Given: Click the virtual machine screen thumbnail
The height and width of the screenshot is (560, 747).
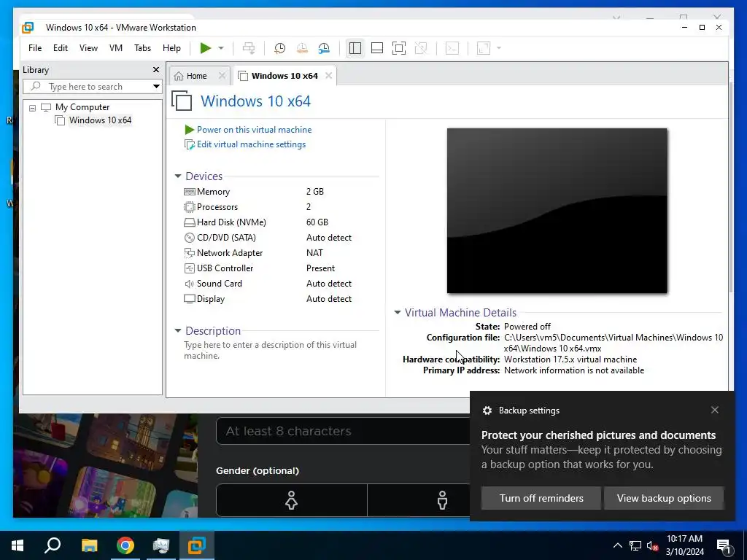Looking at the screenshot, I should [557, 211].
